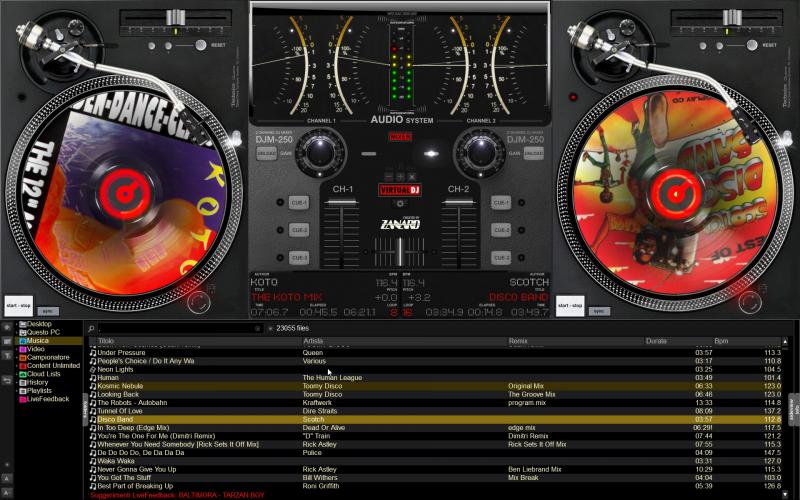Click the folder-view sidebar icon below star
The height and width of the screenshot is (500, 800).
[7, 341]
